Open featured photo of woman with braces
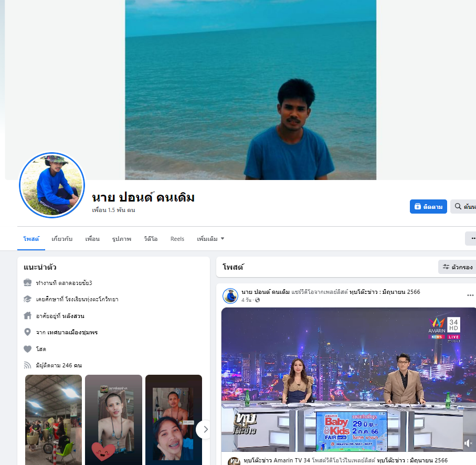Screen dimensions: 476x465 174,420
